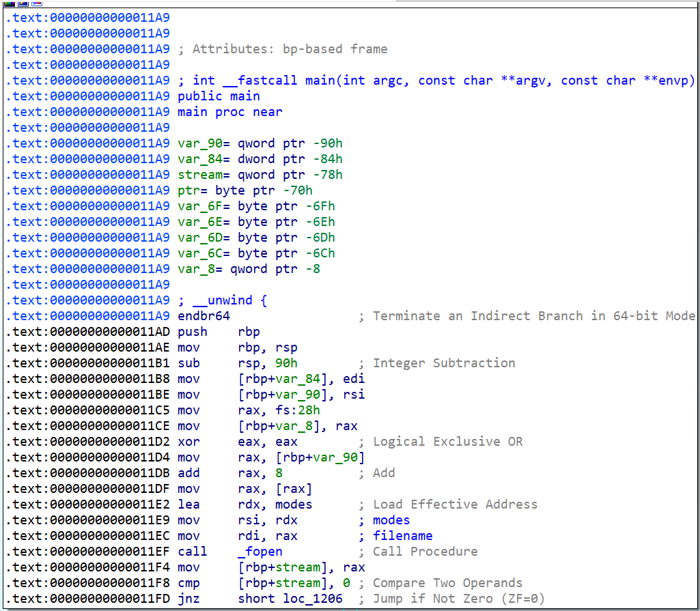Select the var_6C definition
The height and width of the screenshot is (611, 700).
pyautogui.click(x=256, y=253)
